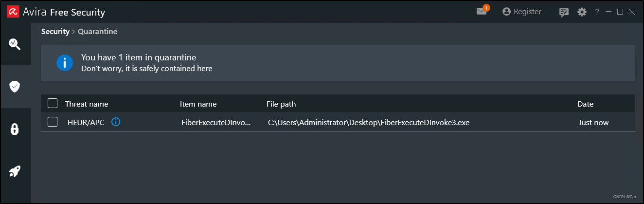Click the FiberExecuteDInvoke3.exe file path

tap(369, 122)
